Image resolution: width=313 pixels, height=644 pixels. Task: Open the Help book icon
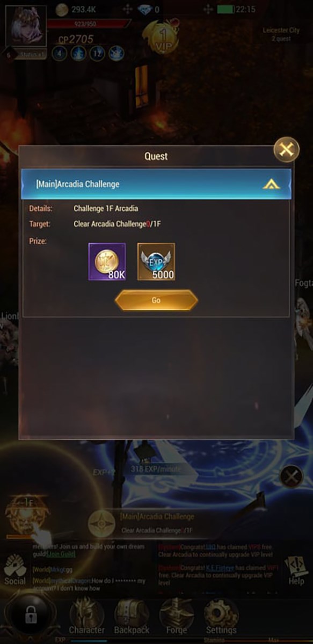tap(296, 570)
